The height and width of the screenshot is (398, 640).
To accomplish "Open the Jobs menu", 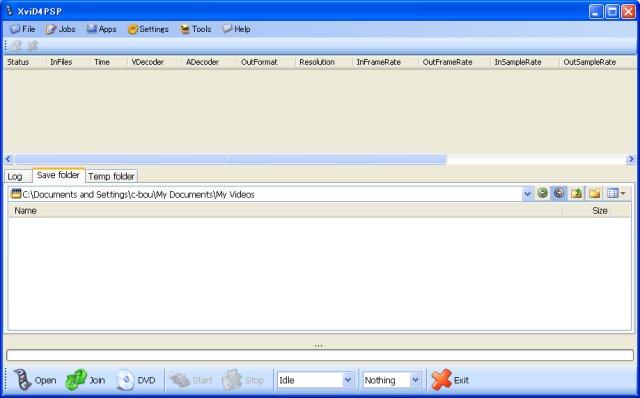I will pos(60,29).
